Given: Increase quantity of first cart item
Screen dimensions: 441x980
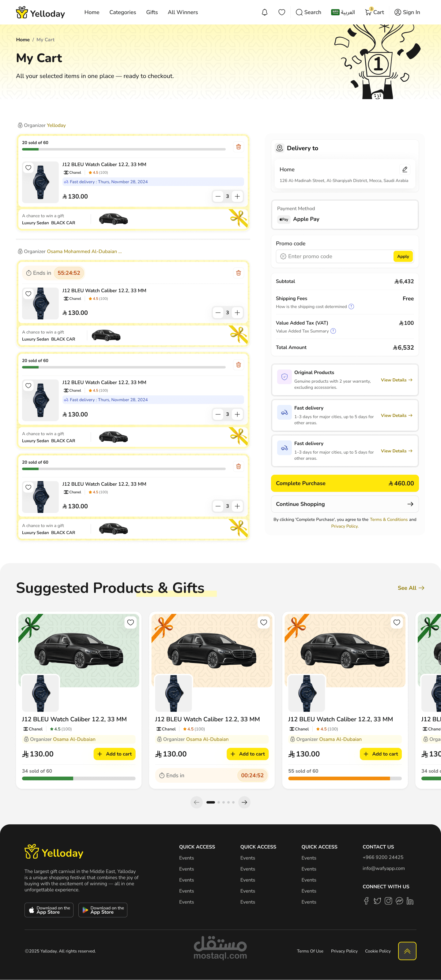Looking at the screenshot, I should click(x=237, y=196).
